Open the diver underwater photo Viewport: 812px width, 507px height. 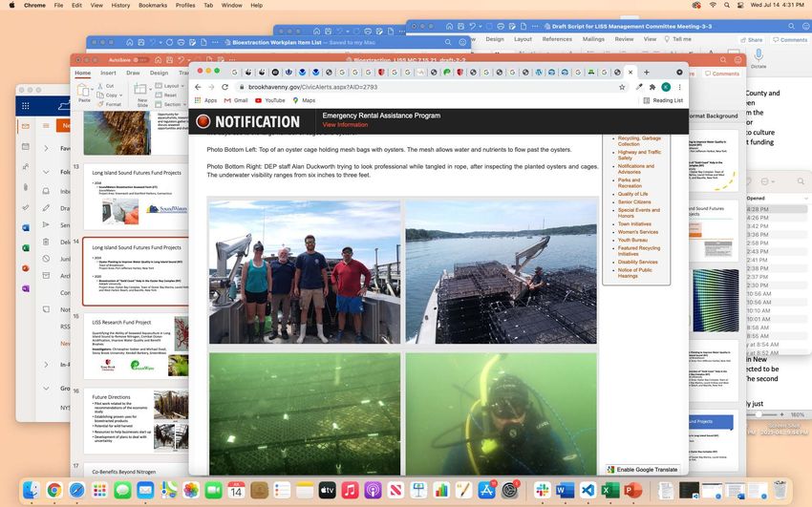(x=502, y=413)
